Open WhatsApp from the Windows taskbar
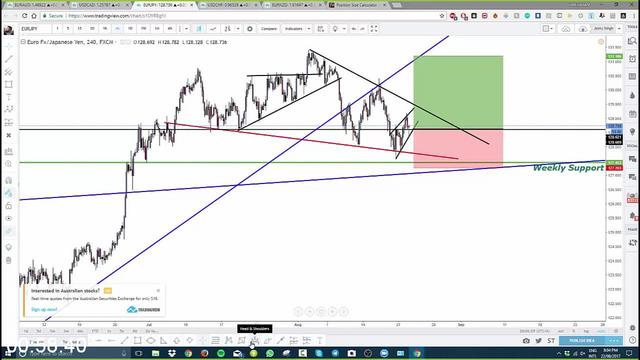 (270, 353)
